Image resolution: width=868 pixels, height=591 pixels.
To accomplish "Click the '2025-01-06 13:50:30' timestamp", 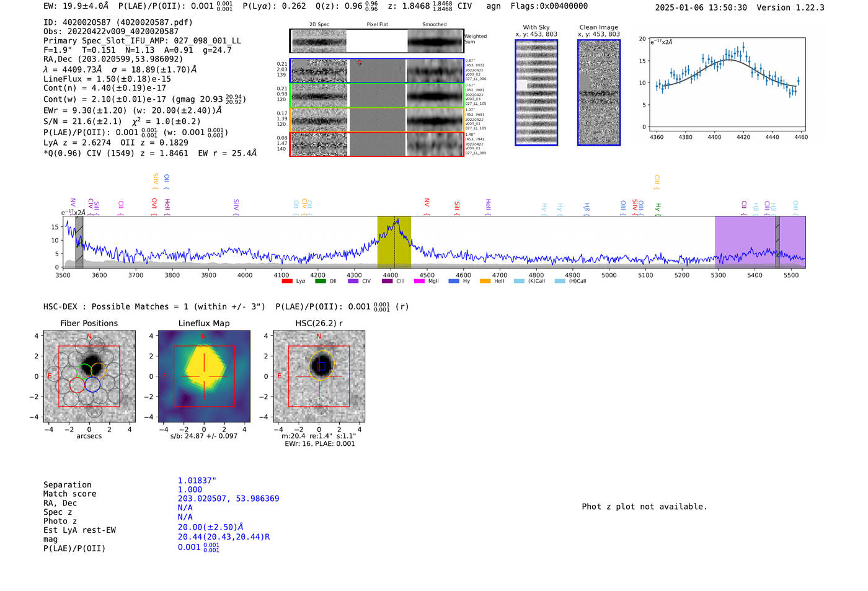I will pyautogui.click(x=701, y=7).
